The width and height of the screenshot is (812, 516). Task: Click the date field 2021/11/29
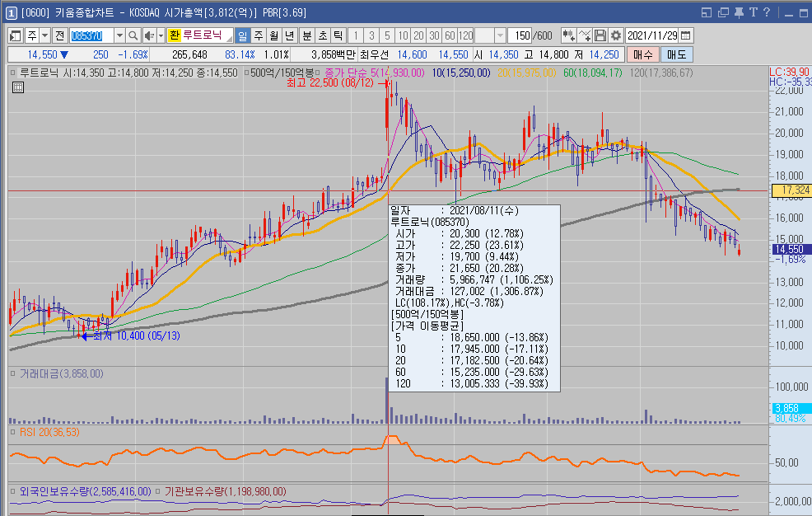click(652, 35)
